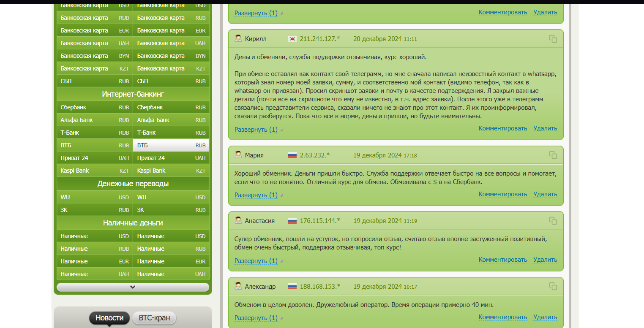
Task: Choose СБП RUB in the right column
Action: point(171,81)
